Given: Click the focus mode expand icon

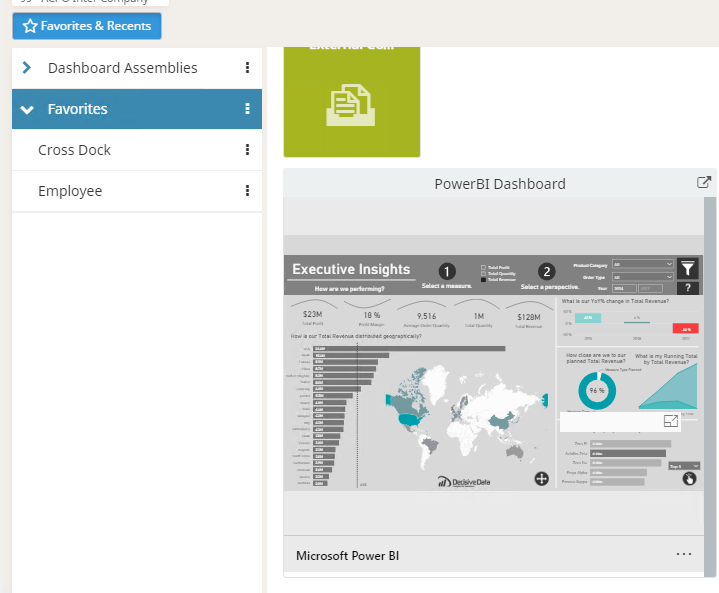Looking at the screenshot, I should 671,421.
